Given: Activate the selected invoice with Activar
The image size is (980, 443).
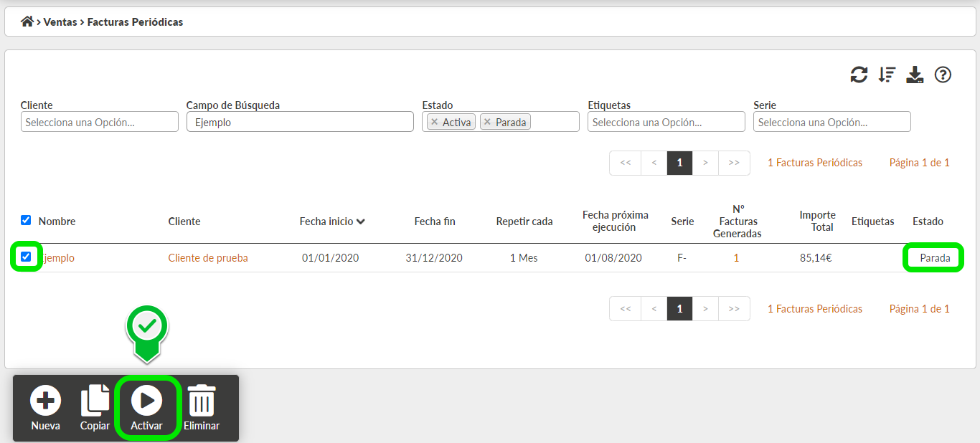Looking at the screenshot, I should click(147, 406).
